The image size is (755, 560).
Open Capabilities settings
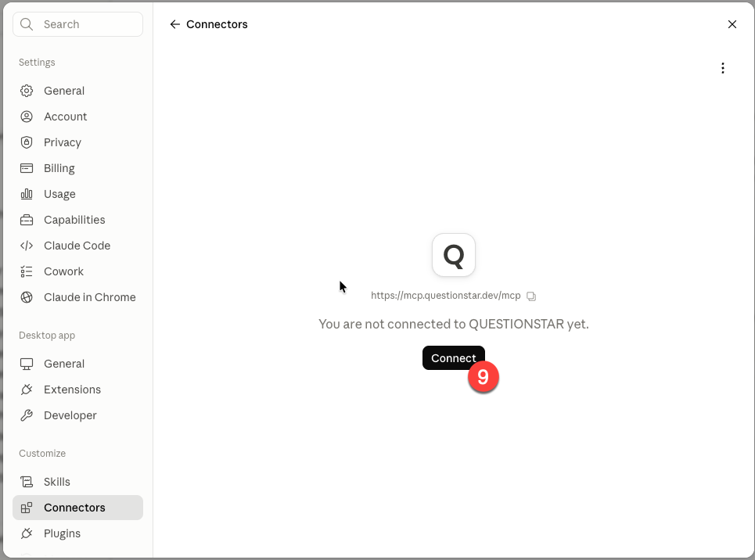point(78,220)
